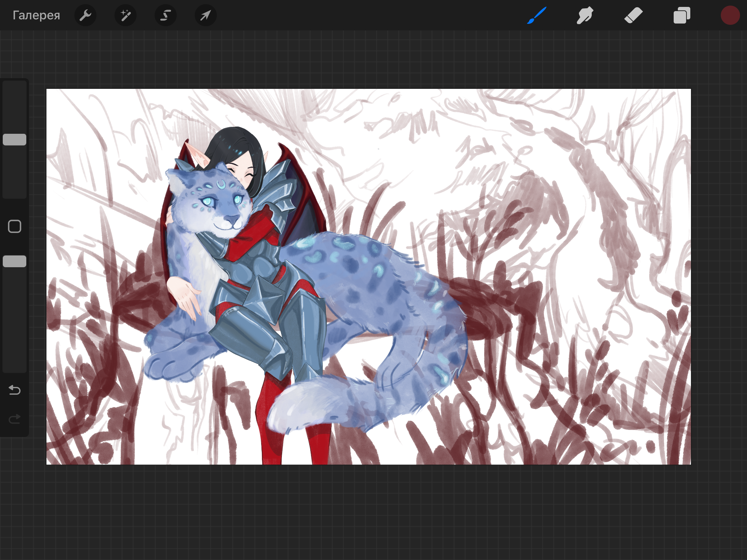The image size is (747, 560).
Task: Select the Brush tool
Action: 537,15
